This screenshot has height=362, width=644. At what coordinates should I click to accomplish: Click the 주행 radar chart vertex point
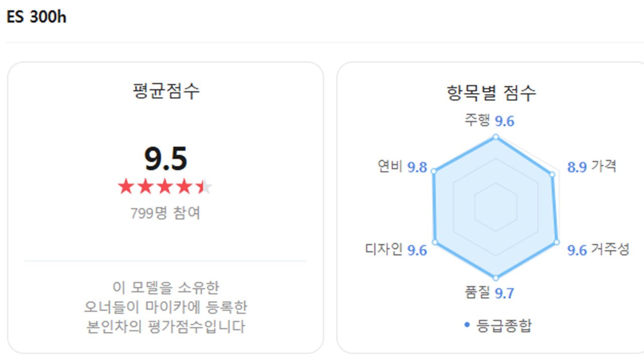pos(496,137)
